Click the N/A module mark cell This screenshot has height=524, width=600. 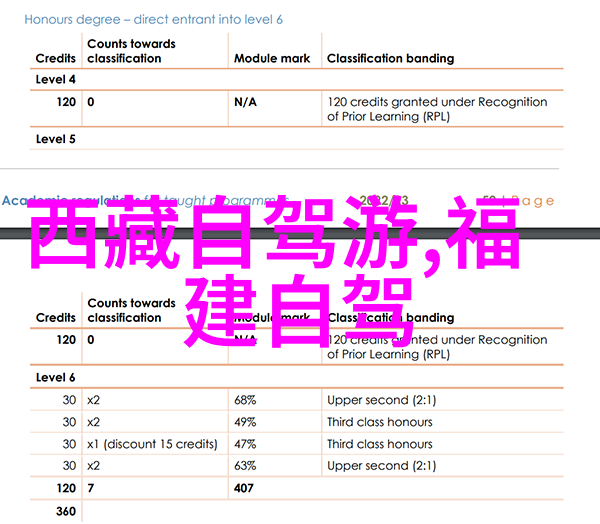(x=246, y=102)
